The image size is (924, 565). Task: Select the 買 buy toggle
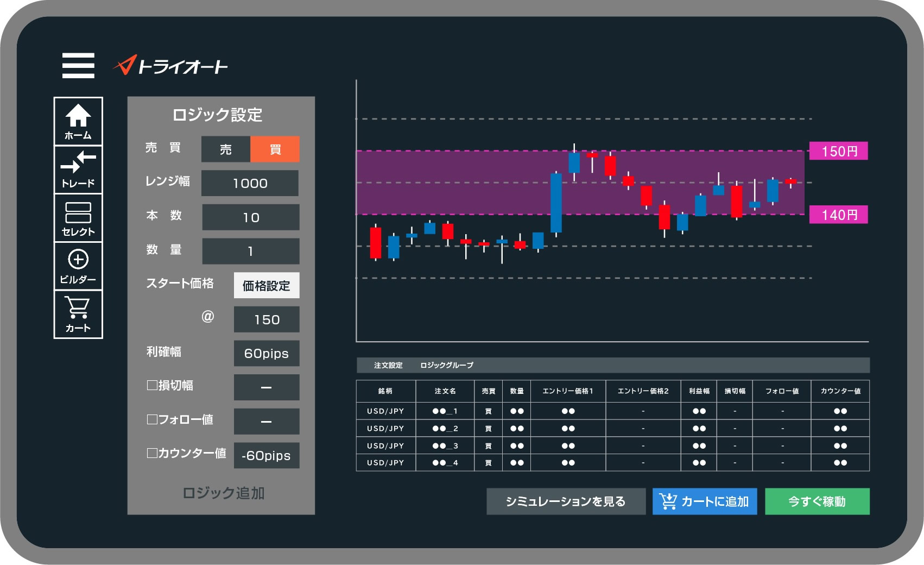[x=275, y=149]
